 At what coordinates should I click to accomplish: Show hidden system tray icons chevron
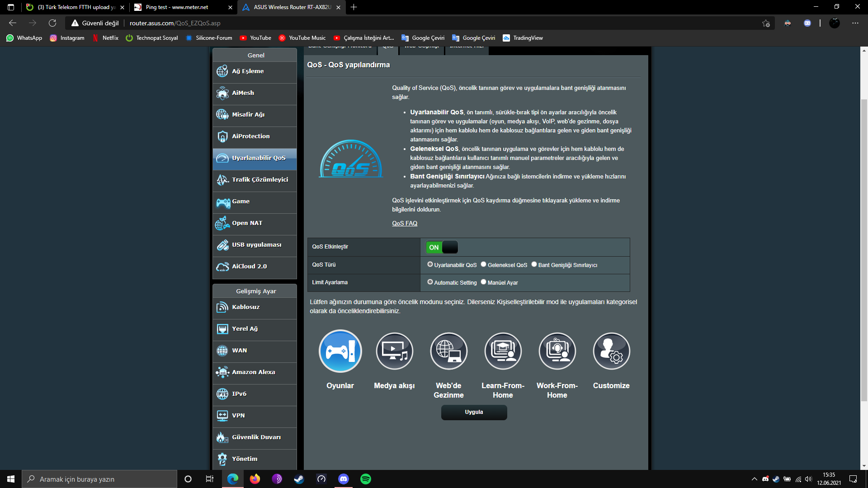point(754,479)
